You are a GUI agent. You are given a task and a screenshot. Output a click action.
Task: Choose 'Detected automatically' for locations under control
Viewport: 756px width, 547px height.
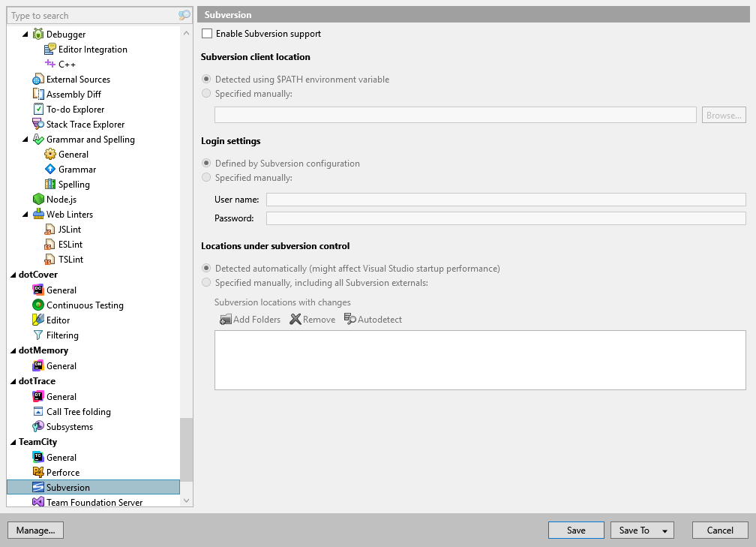pyautogui.click(x=206, y=267)
